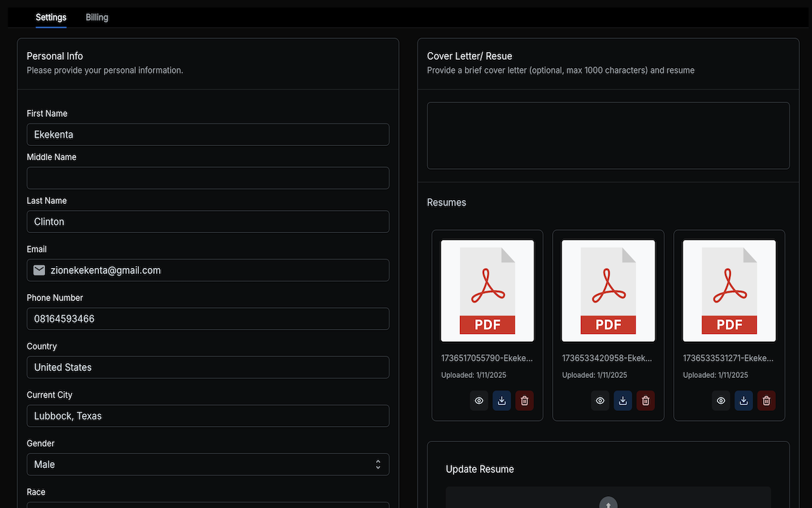Delete the 1736517055790 resume
The height and width of the screenshot is (508, 812).
[525, 401]
